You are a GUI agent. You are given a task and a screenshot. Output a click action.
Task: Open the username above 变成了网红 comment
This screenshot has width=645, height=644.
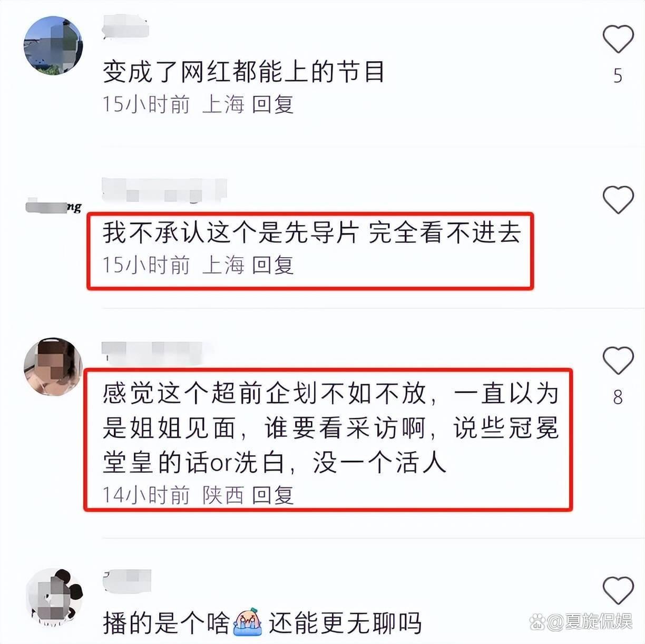click(125, 27)
